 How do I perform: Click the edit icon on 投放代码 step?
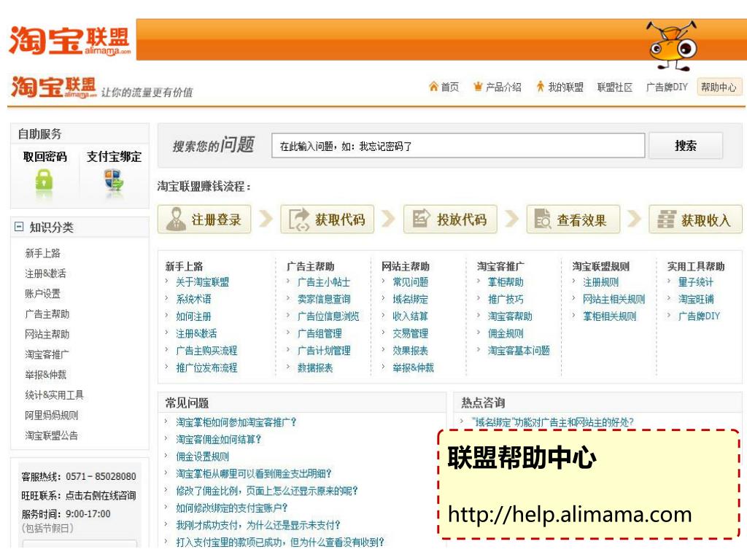pyautogui.click(x=421, y=218)
